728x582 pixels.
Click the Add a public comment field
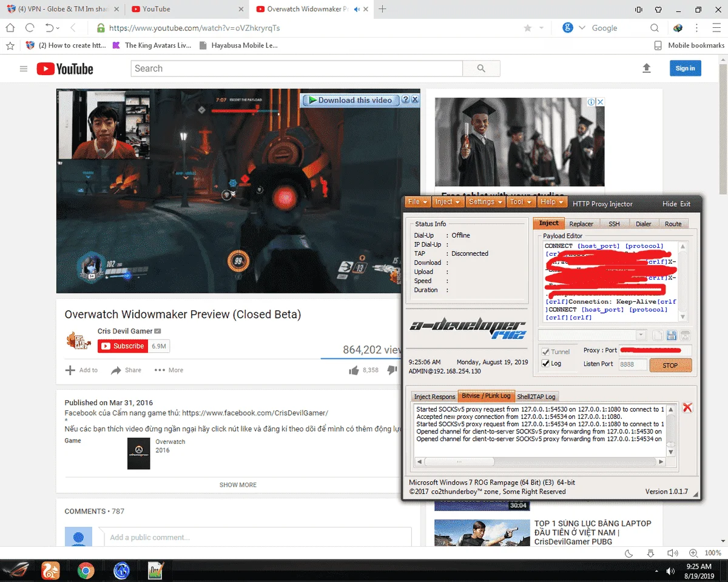tap(258, 537)
